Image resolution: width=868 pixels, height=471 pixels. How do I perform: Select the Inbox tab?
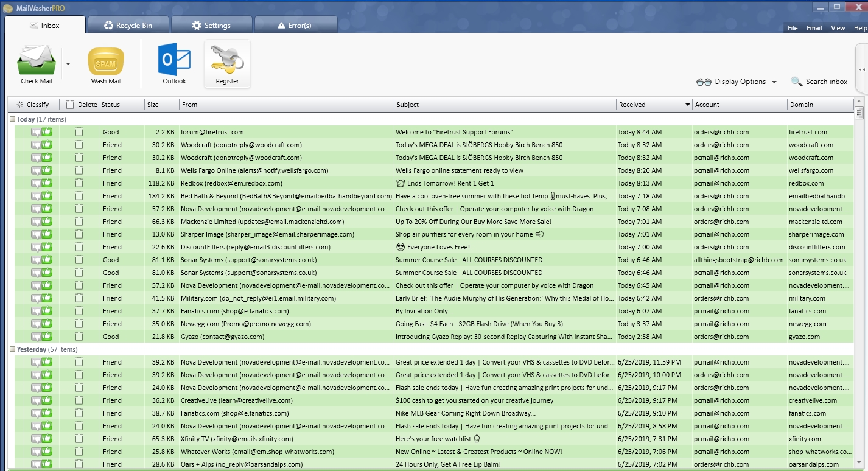(45, 25)
